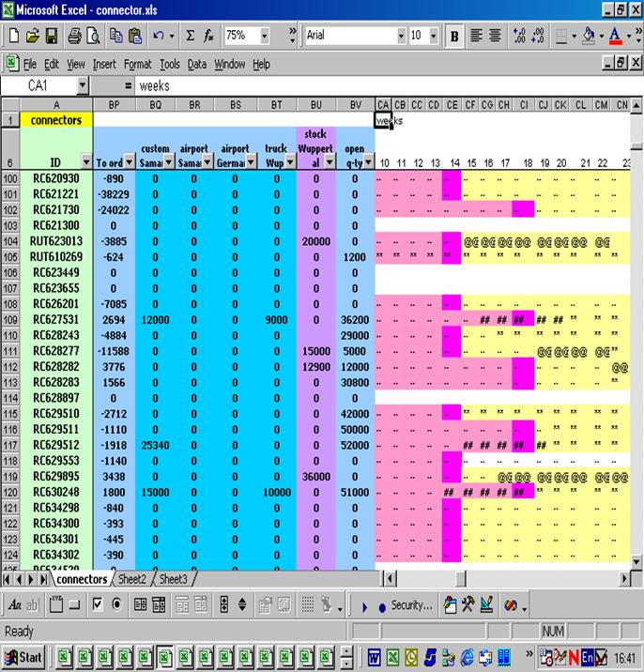
Task: Open the Arial font name dropdown
Action: 399,36
